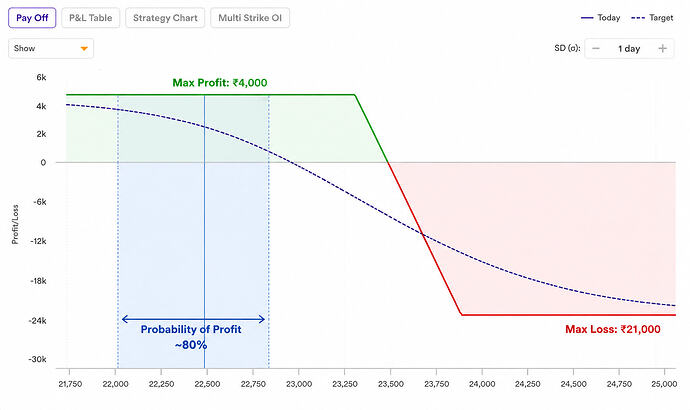Screen dimensions: 690x410
Task: Click the solid vertical current-price line
Action: [x=204, y=231]
